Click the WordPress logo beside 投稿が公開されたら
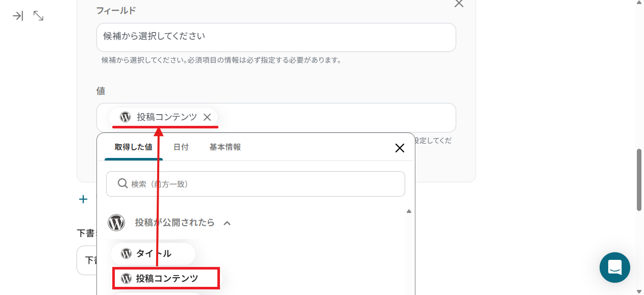Screen dimensions: 644x295 tap(116, 223)
